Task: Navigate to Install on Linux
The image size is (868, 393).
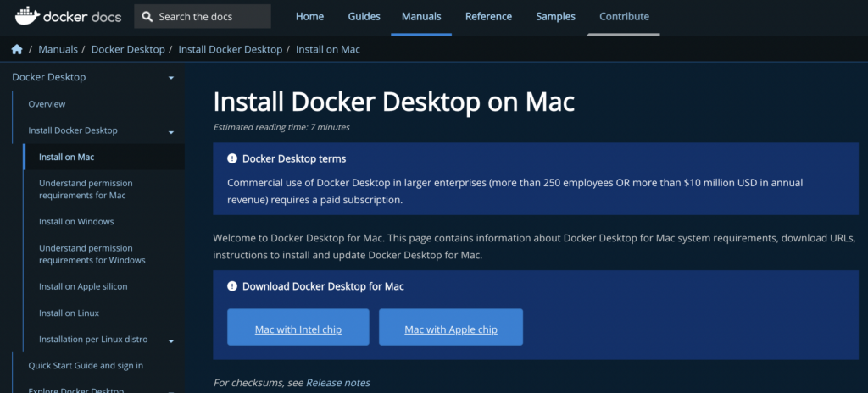Action: pyautogui.click(x=69, y=313)
